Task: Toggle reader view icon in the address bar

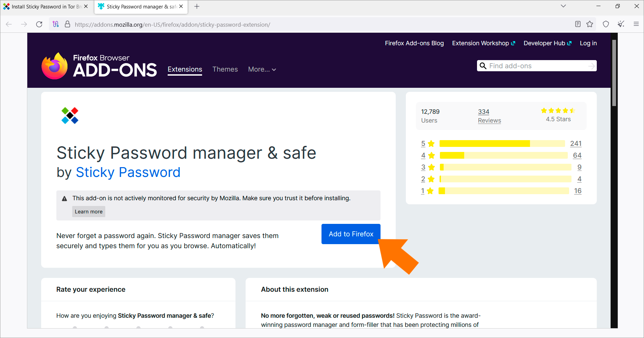Action: pyautogui.click(x=578, y=24)
